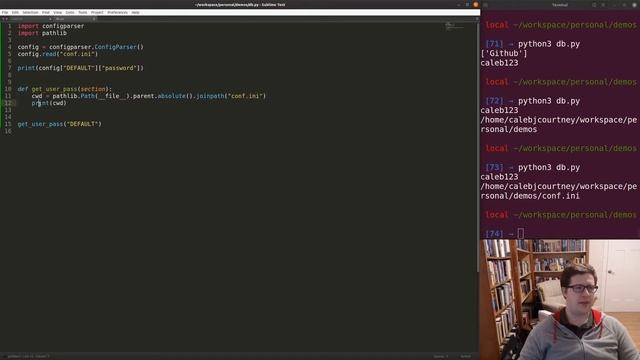Close the first editor tab

click(x=50, y=19)
